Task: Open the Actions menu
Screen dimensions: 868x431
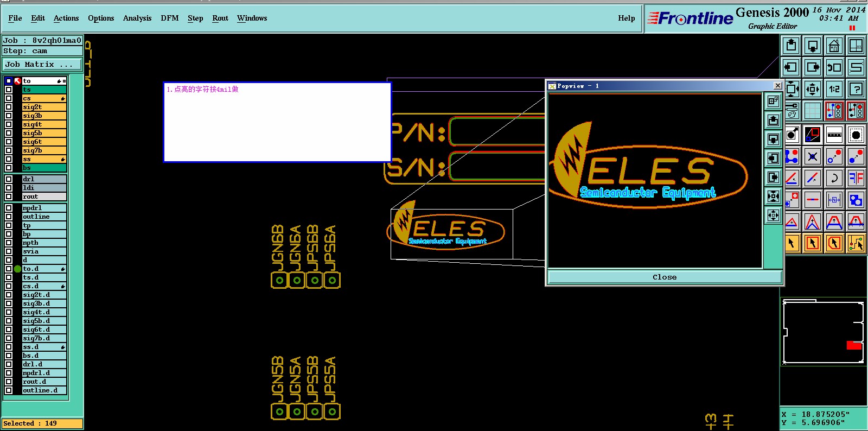Action: 66,18
